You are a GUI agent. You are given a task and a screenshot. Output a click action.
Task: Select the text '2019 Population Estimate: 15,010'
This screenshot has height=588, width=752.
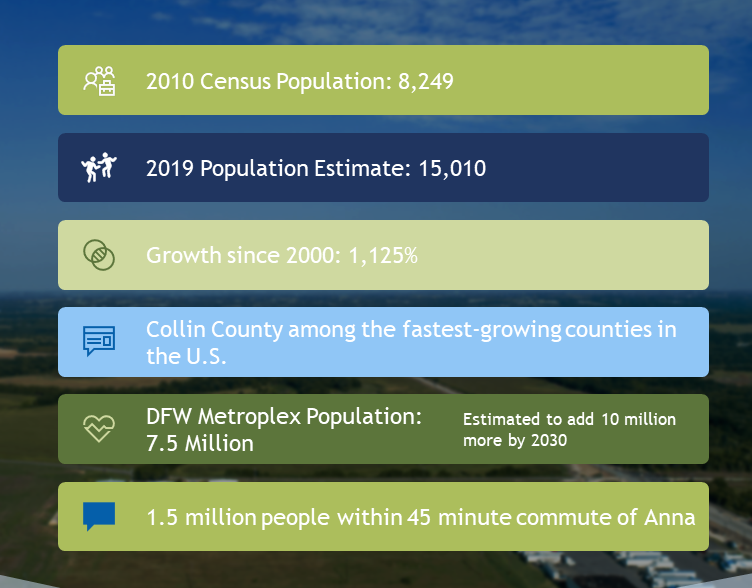316,168
